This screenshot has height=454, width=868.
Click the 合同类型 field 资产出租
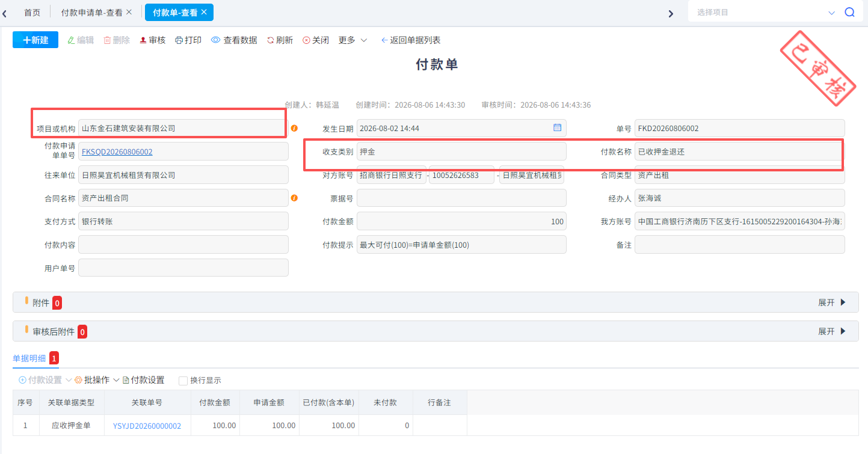740,175
